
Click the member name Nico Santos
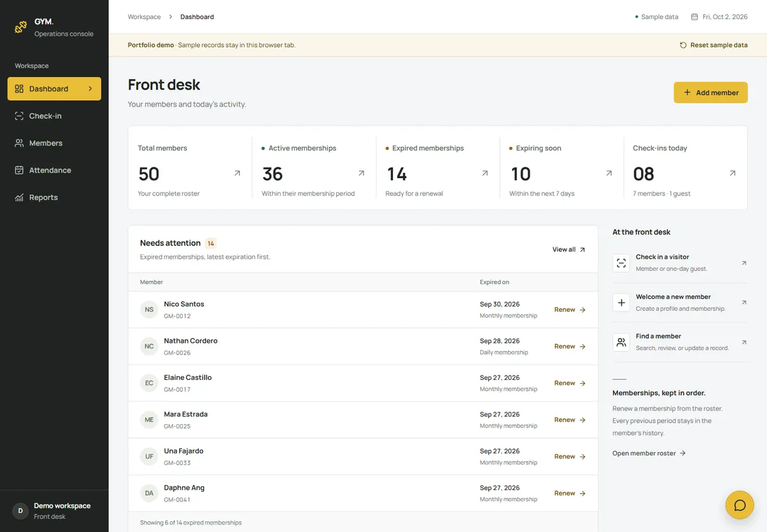coord(184,304)
